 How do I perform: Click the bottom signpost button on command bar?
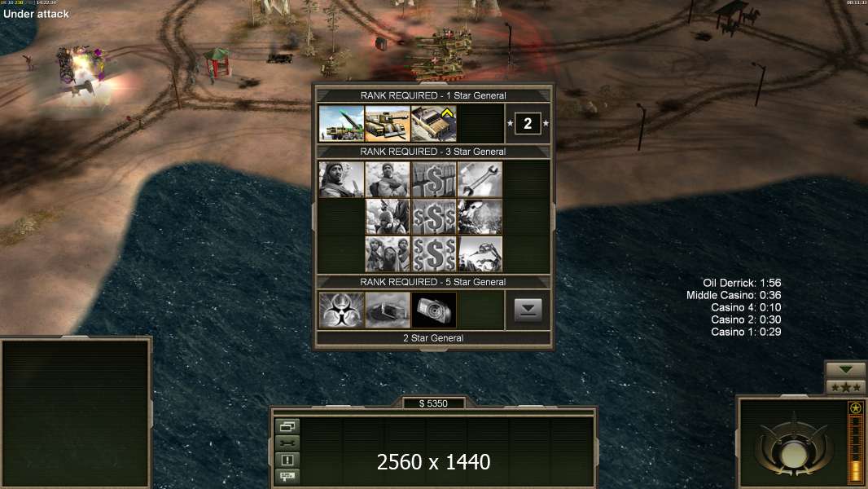click(287, 476)
